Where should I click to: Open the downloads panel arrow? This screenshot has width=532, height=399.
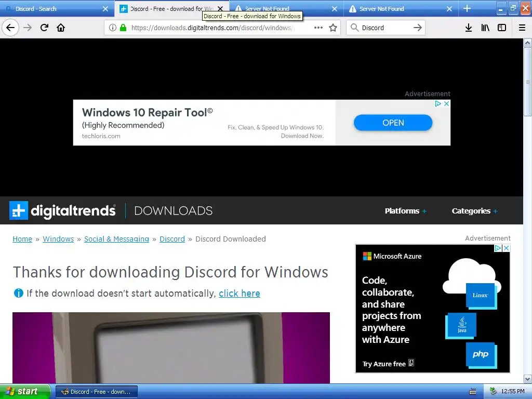point(469,28)
